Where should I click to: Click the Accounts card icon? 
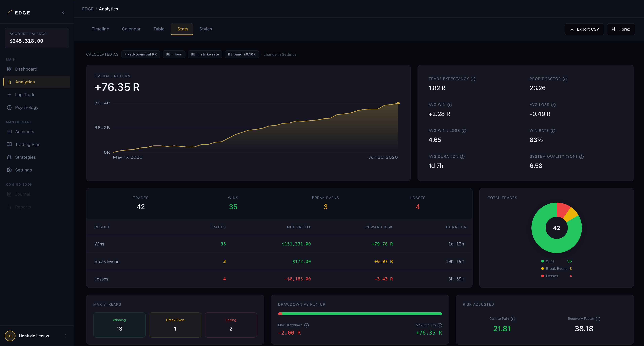9,132
